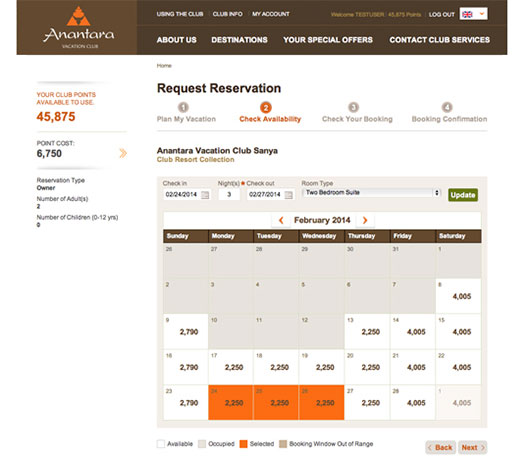The image size is (530, 459).
Task: Open the check-in date calendar icon
Action: point(205,195)
